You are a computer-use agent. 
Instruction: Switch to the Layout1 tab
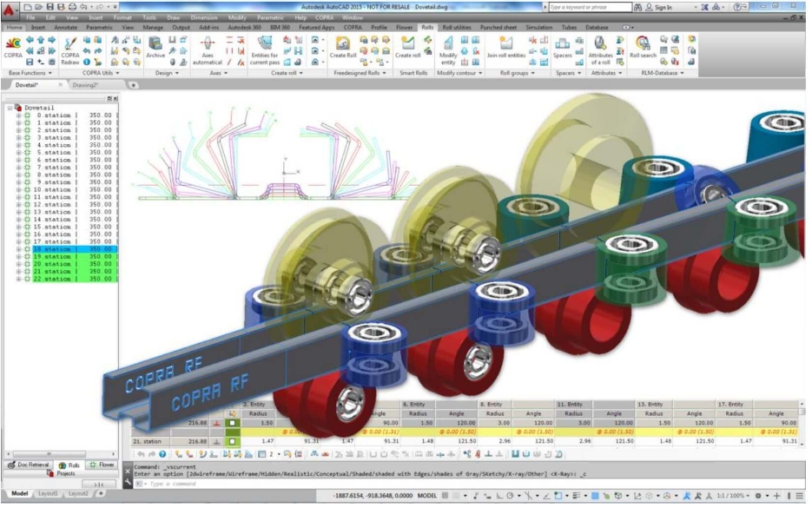tap(48, 493)
